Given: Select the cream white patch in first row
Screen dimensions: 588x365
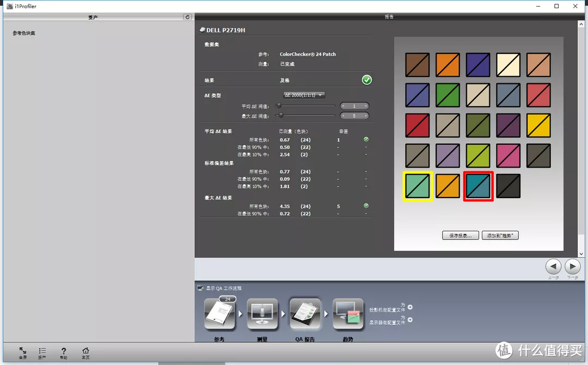Looking at the screenshot, I should [508, 65].
